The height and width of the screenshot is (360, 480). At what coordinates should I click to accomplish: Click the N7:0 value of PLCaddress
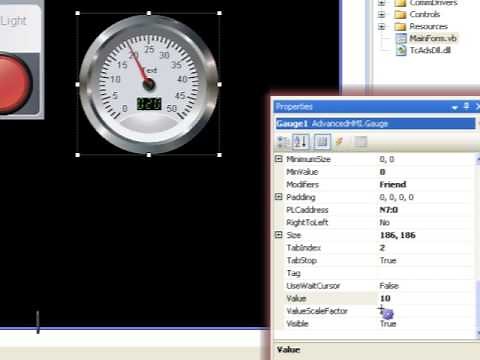click(389, 210)
